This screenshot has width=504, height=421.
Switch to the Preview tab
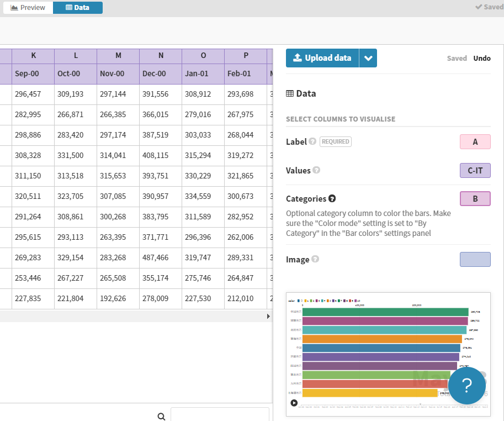tap(28, 7)
